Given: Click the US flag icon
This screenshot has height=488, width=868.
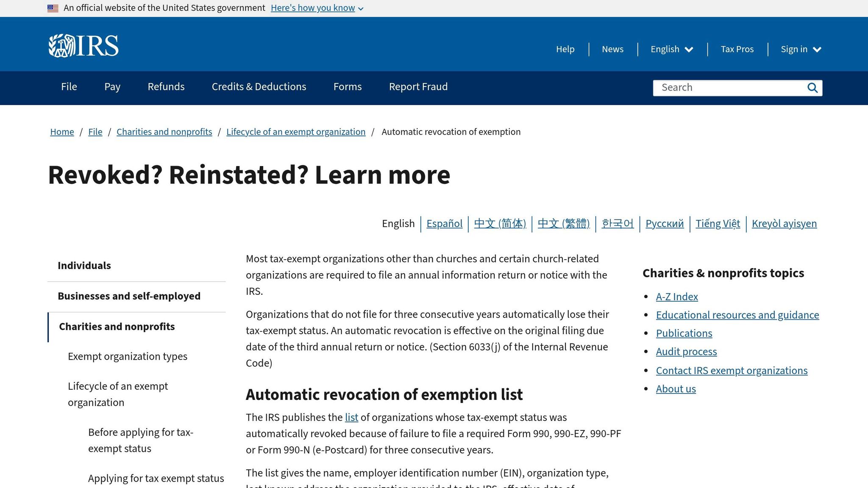Looking at the screenshot, I should 53,8.
